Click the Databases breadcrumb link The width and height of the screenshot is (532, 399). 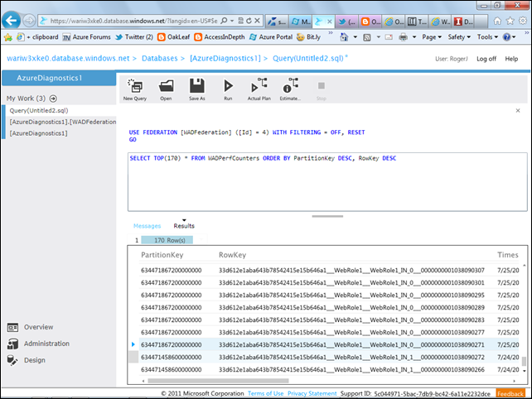pos(159,58)
